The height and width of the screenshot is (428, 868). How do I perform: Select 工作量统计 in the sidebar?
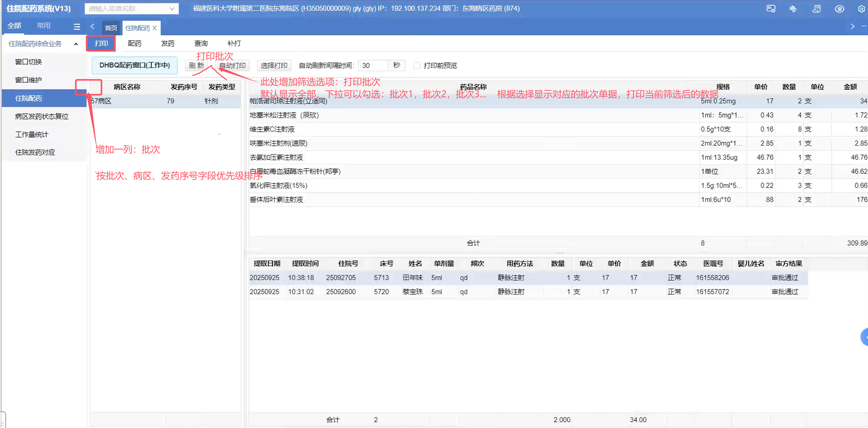32,134
